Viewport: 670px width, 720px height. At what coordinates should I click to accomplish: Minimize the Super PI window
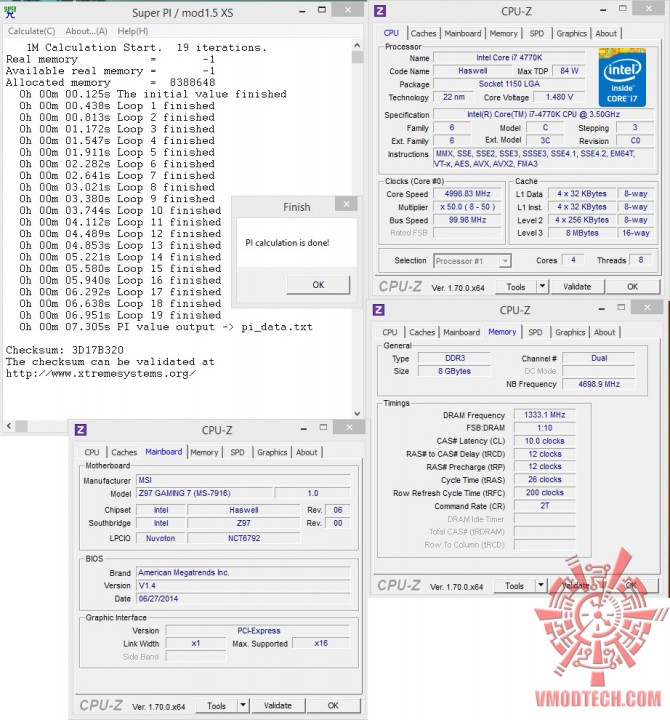click(x=302, y=11)
